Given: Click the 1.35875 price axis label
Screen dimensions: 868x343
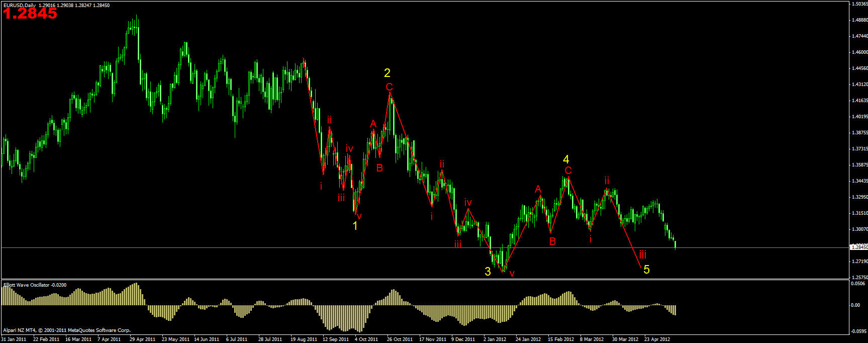Looking at the screenshot, I should pos(859,165).
